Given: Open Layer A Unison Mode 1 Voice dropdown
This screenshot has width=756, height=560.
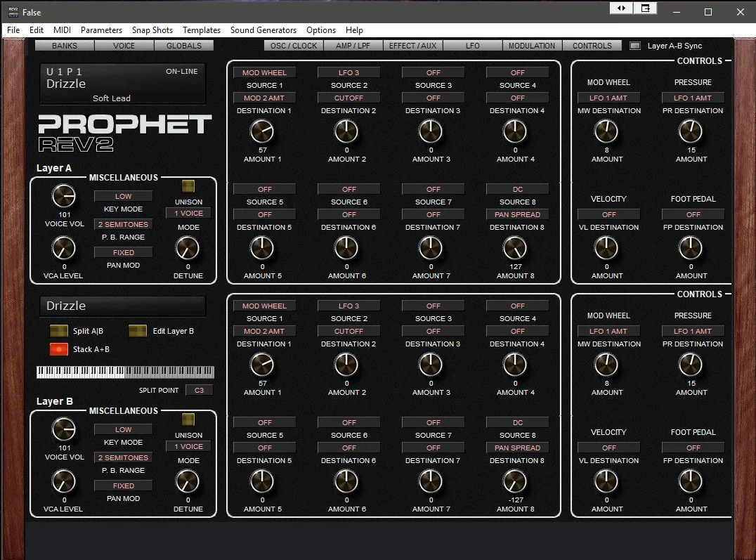Looking at the screenshot, I should (188, 213).
